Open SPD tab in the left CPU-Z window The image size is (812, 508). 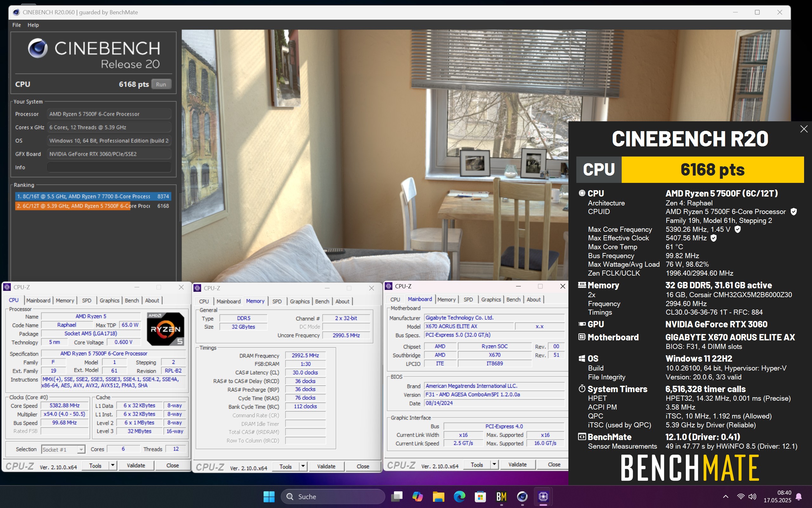(87, 300)
